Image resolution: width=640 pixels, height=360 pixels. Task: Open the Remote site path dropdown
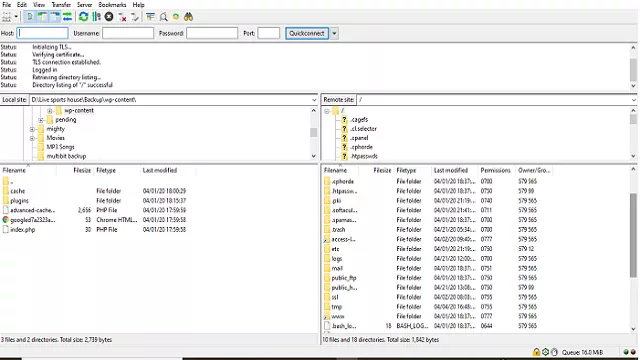[633, 100]
